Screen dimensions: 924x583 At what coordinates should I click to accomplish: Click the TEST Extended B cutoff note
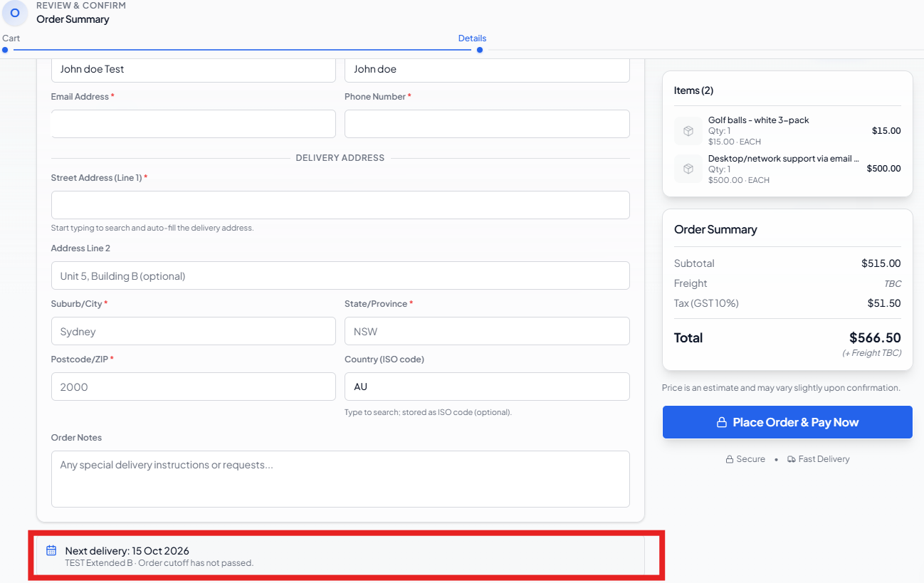(x=159, y=563)
